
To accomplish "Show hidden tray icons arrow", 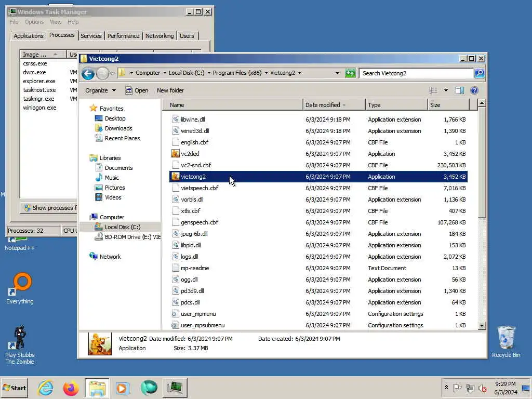I will pyautogui.click(x=446, y=388).
